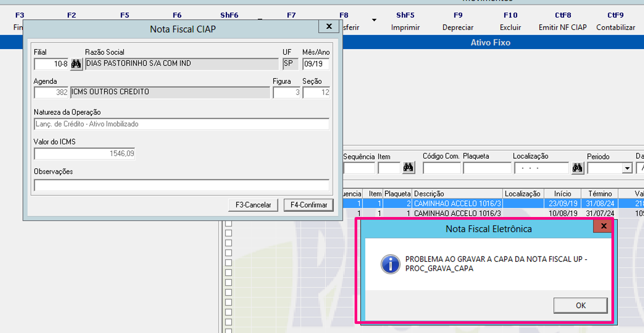Click into the Filial field showing 10-8
This screenshot has width=644, height=333.
pos(51,64)
